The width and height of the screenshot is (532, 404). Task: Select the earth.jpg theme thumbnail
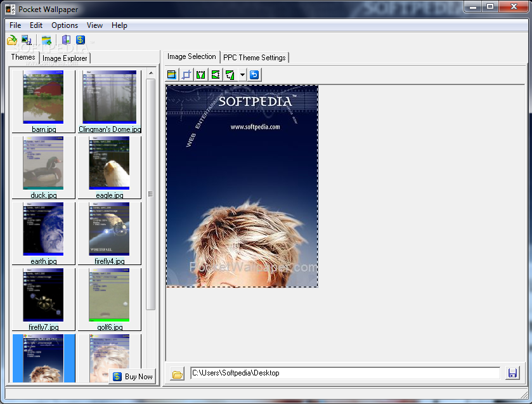pos(43,233)
